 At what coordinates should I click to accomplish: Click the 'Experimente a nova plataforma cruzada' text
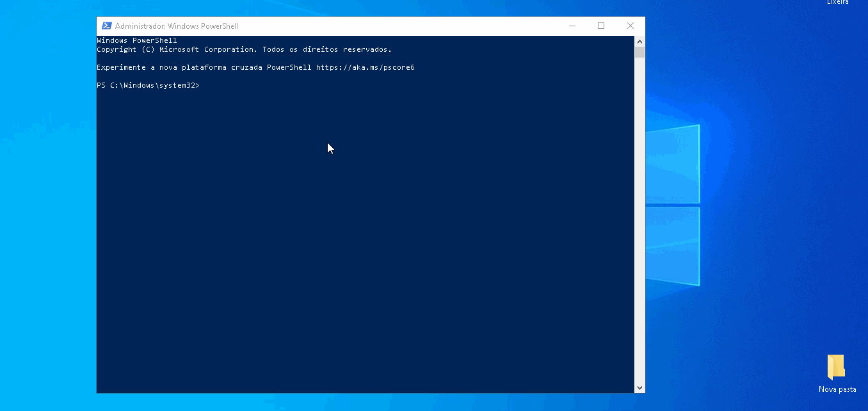pyautogui.click(x=179, y=67)
